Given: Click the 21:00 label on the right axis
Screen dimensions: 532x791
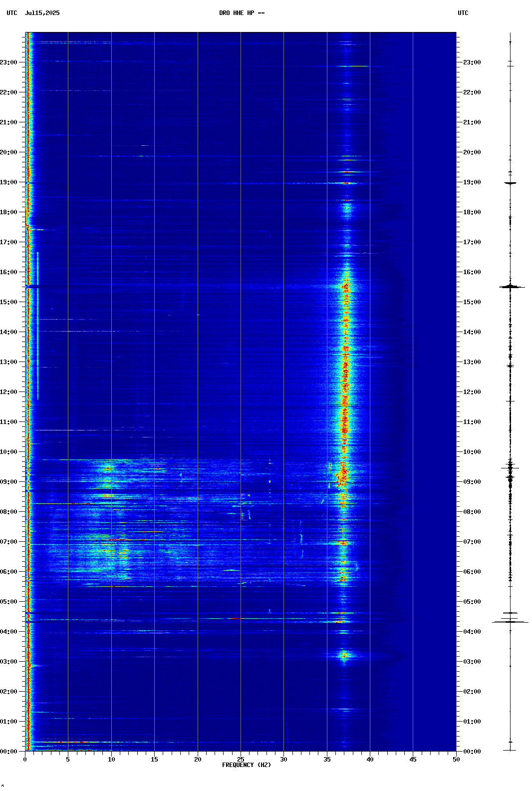Looking at the screenshot, I should pyautogui.click(x=472, y=122).
